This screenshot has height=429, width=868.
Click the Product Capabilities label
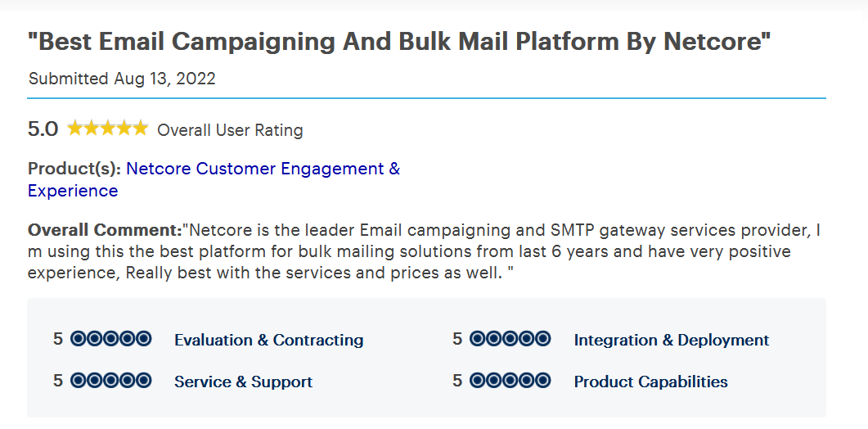pyautogui.click(x=651, y=382)
